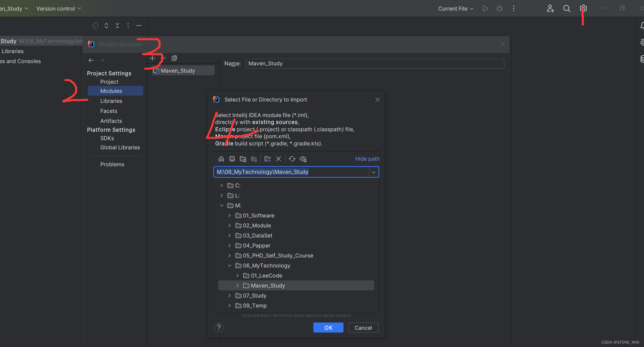Open the Facets settings page

click(x=109, y=111)
